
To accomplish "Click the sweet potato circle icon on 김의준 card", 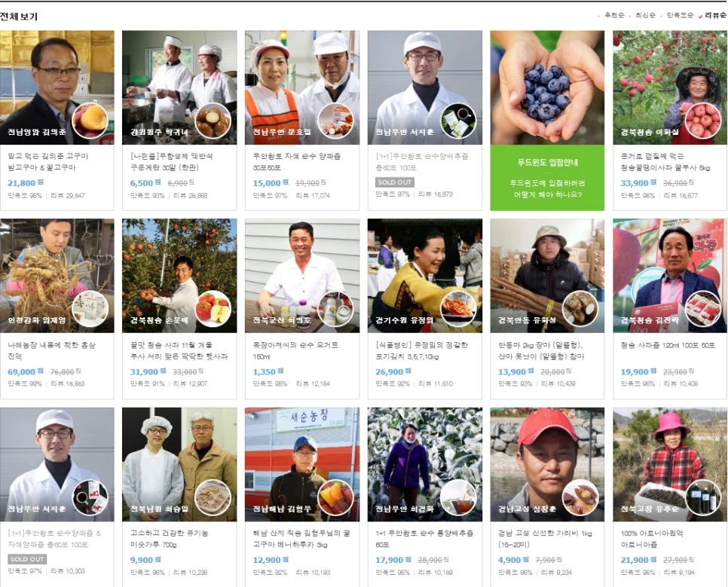I will tap(90, 121).
